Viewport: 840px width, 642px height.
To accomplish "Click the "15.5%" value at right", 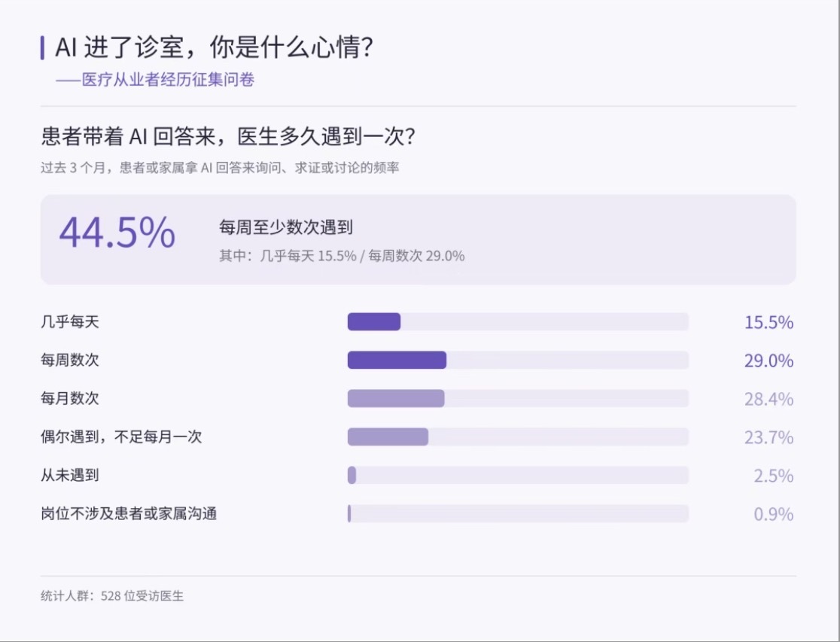I will 768,322.
